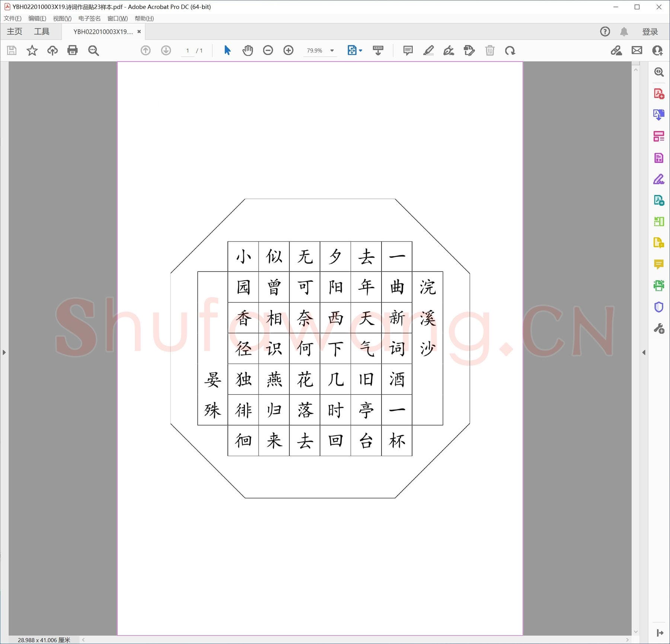Rotate the page view
Image resolution: width=670 pixels, height=644 pixels.
click(x=510, y=50)
